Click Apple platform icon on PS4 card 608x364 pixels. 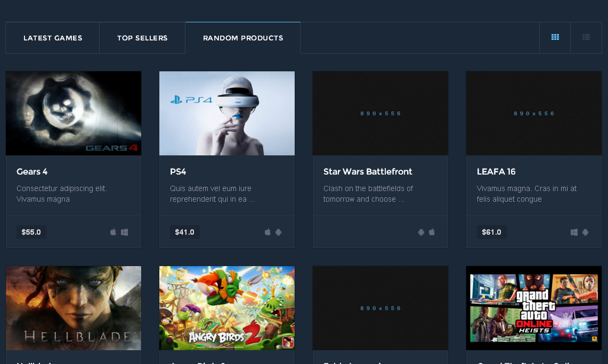267,232
